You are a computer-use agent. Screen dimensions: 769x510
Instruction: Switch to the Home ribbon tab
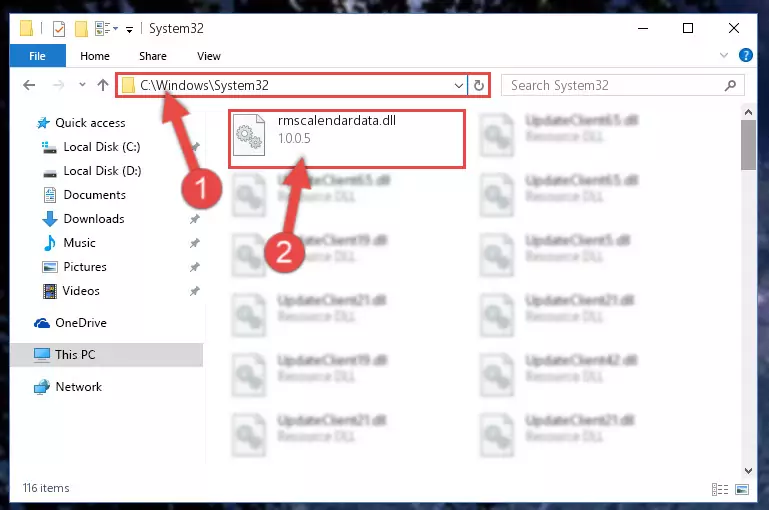[95, 56]
